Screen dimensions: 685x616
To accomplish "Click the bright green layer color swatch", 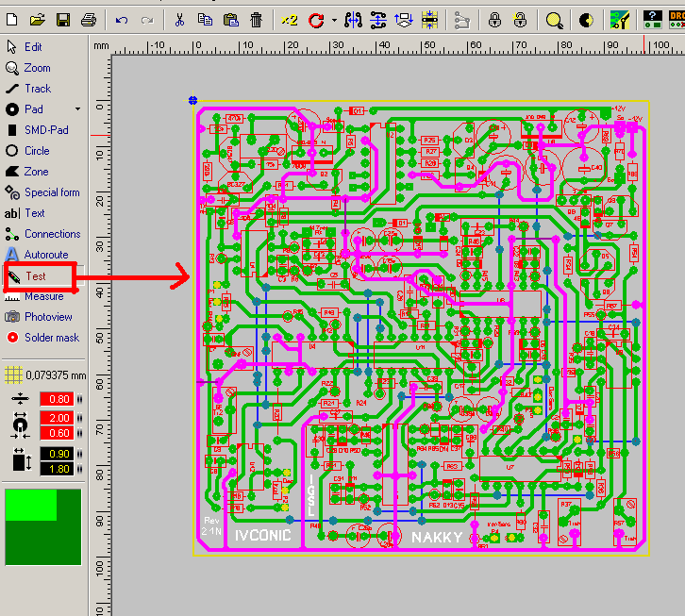I will point(31,505).
